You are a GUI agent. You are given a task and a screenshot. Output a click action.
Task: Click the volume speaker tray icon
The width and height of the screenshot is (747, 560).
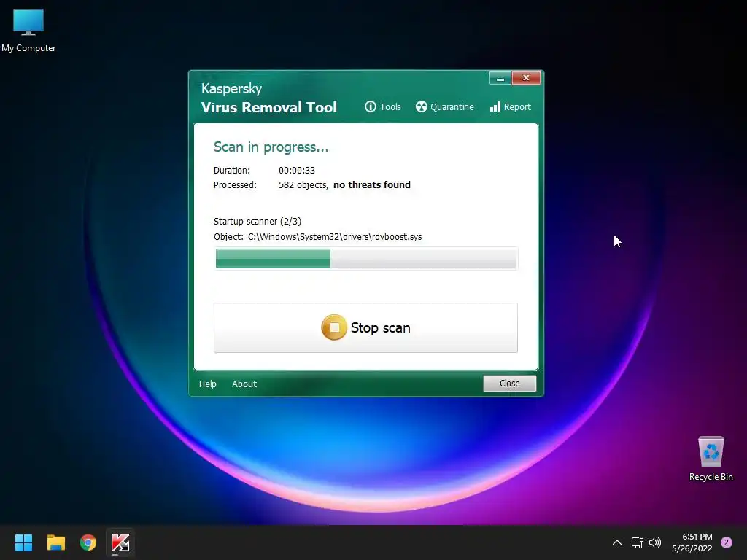[655, 542]
